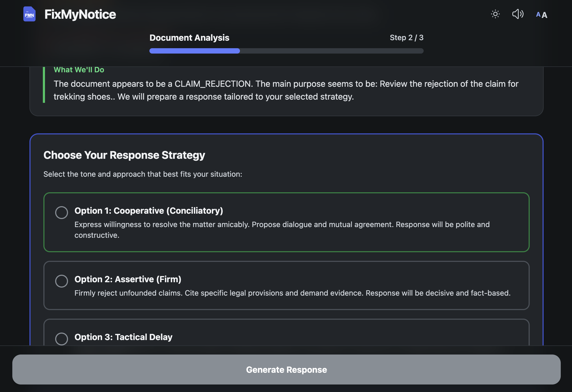Click the CLAIM_REJECTION summary paragraph
Screen dimensions: 572x392
click(286, 90)
